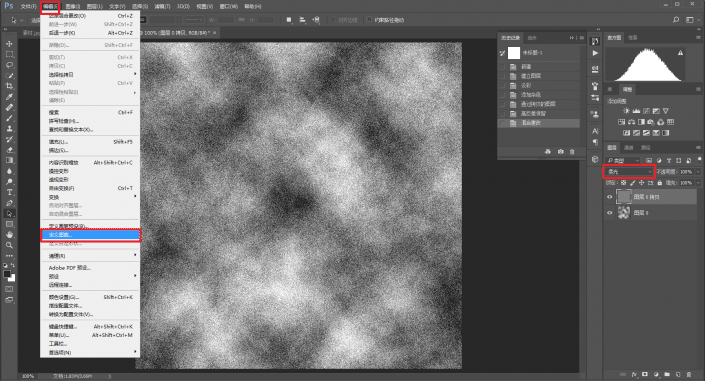705x381 pixels.
Task: Hide the '图层 0' layer with its eye
Action: click(x=610, y=213)
